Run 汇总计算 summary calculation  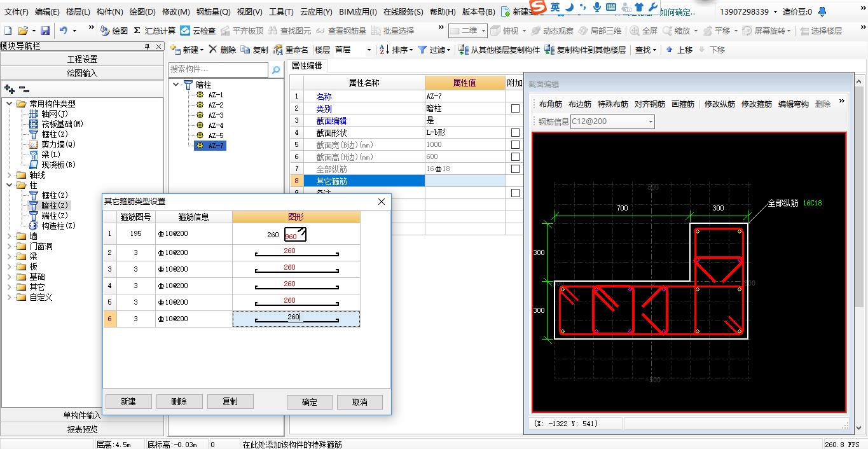pos(155,31)
